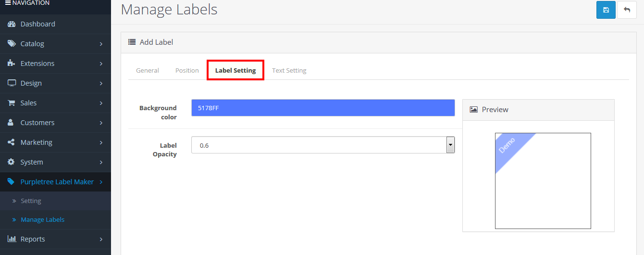Open the Label Opacity dropdown
This screenshot has width=644, height=255.
click(323, 145)
